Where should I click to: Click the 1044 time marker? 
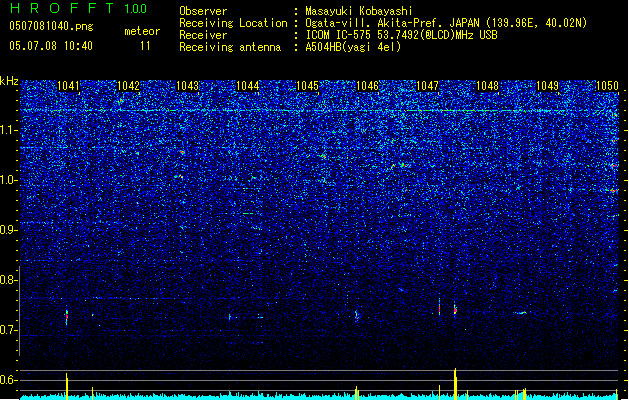pos(248,86)
